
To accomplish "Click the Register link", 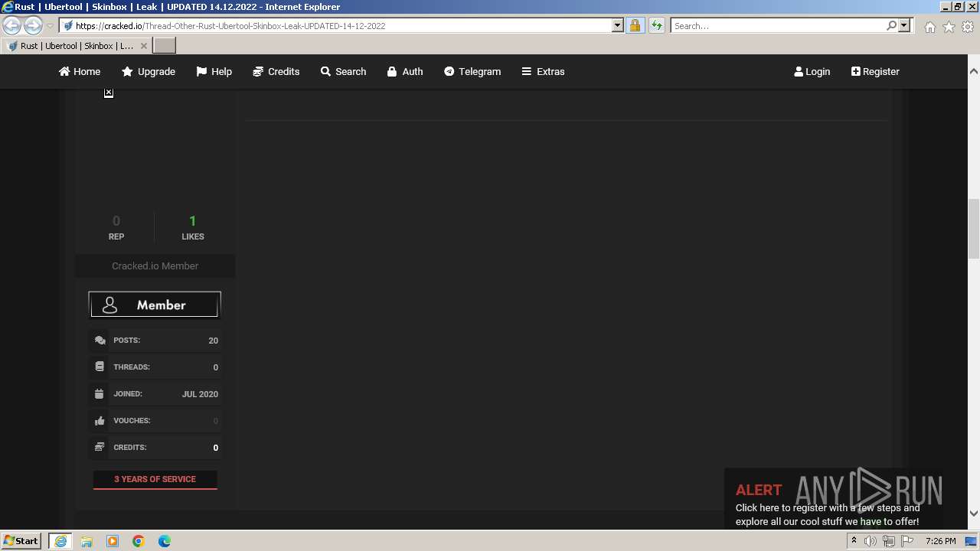I will [x=875, y=71].
